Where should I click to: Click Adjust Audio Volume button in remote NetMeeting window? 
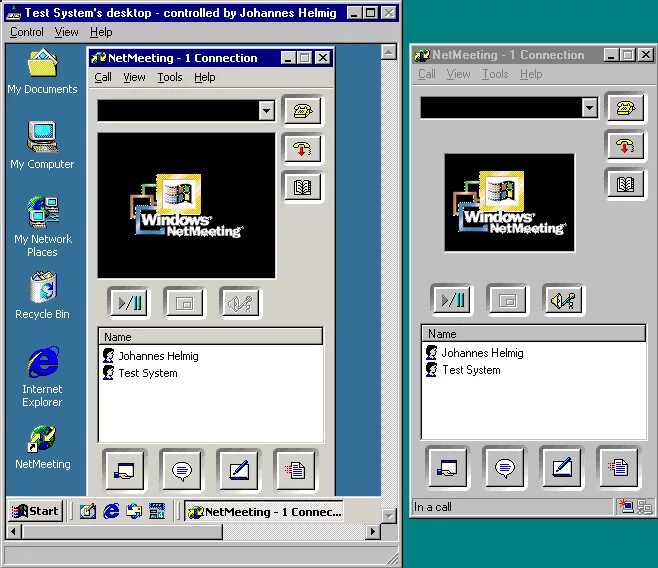coord(240,302)
